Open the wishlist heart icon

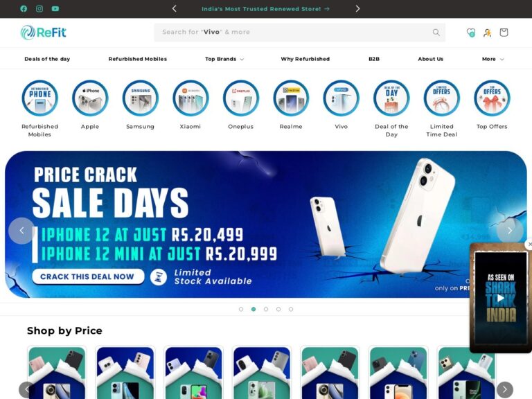click(470, 33)
